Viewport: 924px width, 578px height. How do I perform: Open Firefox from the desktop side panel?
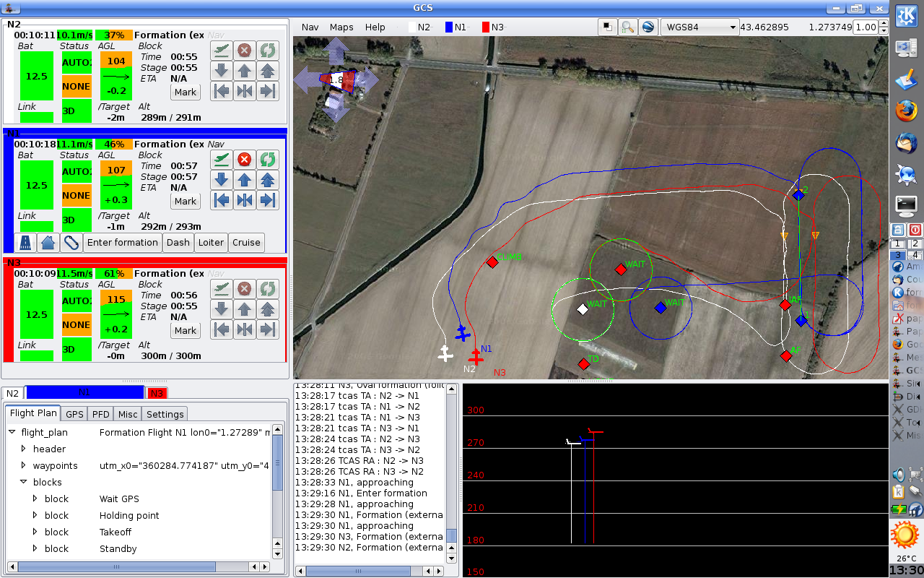point(905,111)
